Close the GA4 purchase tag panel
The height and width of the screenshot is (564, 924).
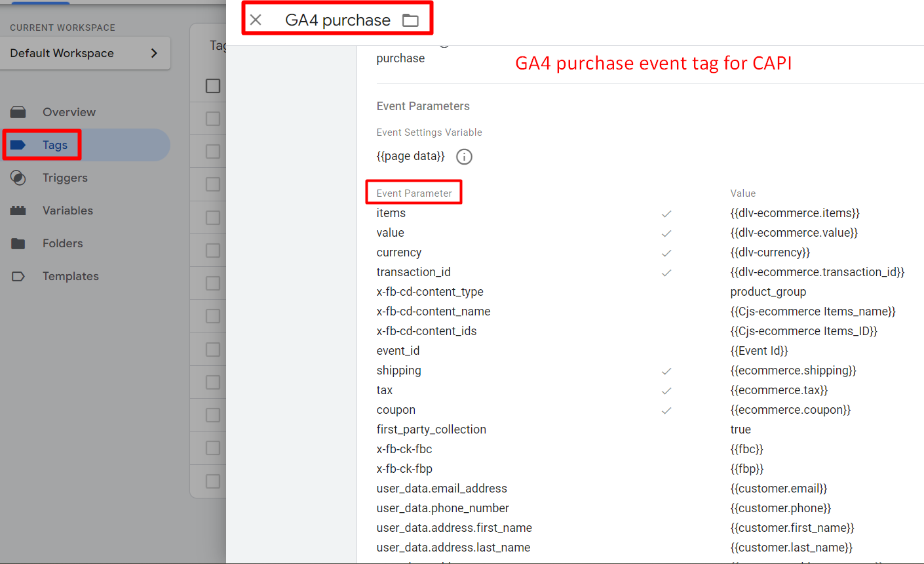click(256, 20)
